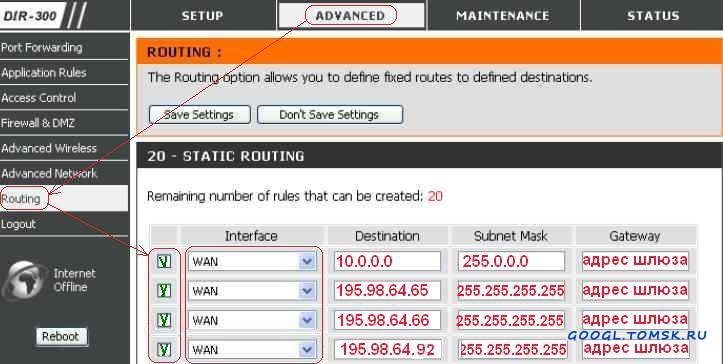Click the Destination column header
This screenshot has width=723, height=364.
pos(387,236)
